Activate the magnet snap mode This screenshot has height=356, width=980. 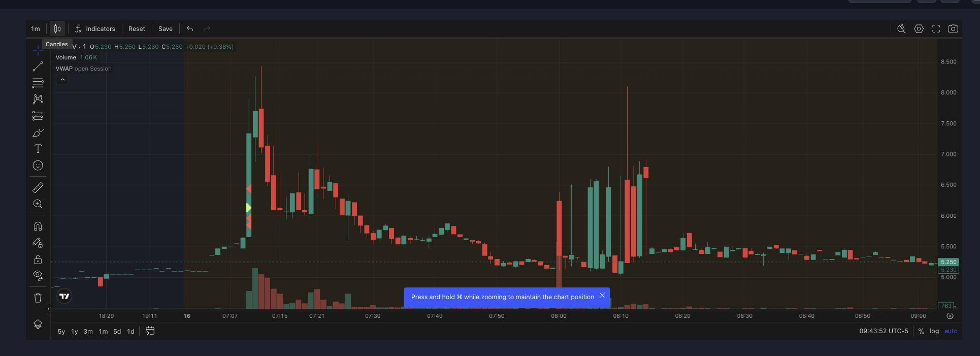38,226
